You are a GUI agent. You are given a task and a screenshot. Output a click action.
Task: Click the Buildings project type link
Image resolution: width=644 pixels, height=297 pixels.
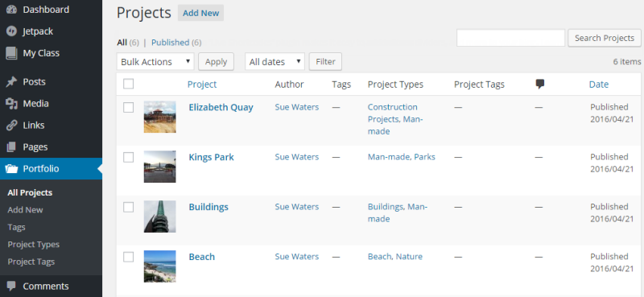[x=386, y=207]
